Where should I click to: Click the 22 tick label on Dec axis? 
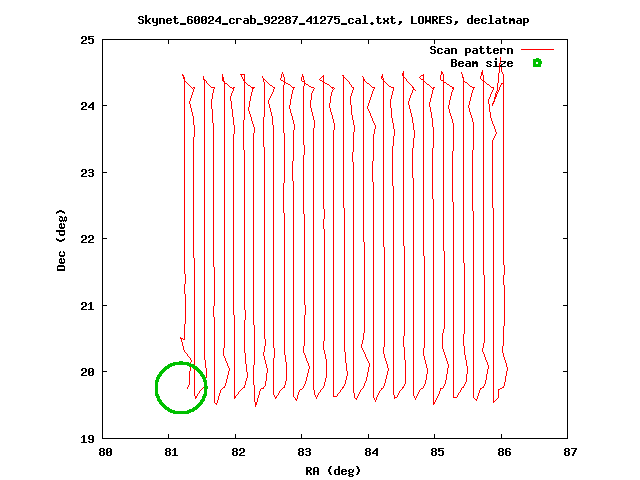click(x=87, y=239)
